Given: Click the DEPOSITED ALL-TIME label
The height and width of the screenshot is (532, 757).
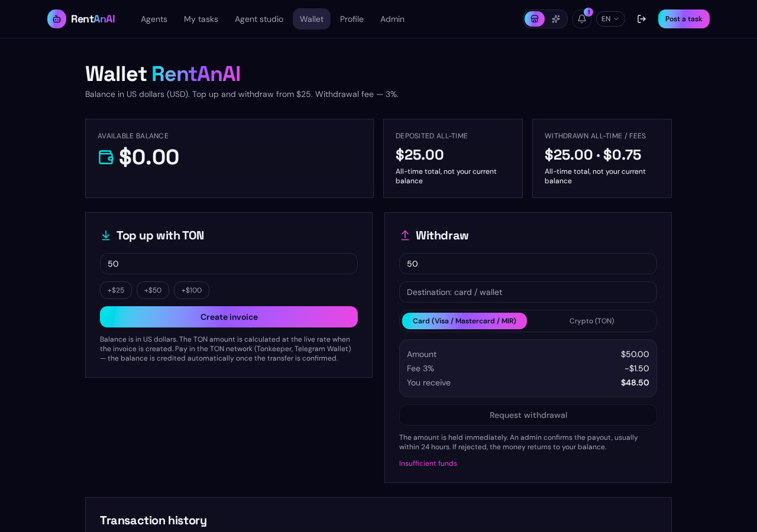Looking at the screenshot, I should click(432, 136).
